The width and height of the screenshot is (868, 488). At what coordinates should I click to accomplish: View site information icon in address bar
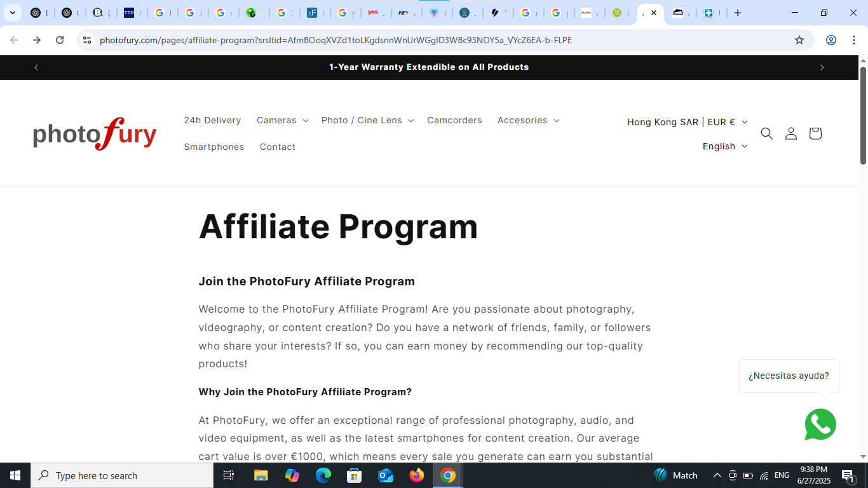point(87,40)
